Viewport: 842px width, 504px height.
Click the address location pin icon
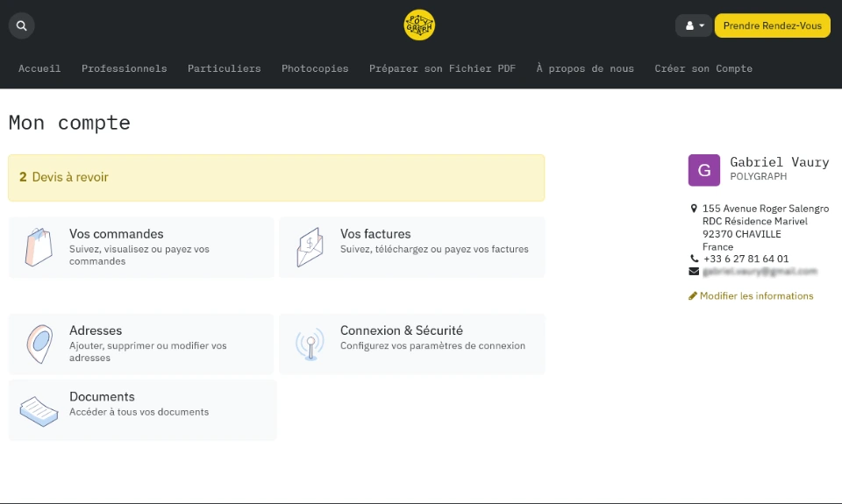pos(694,209)
